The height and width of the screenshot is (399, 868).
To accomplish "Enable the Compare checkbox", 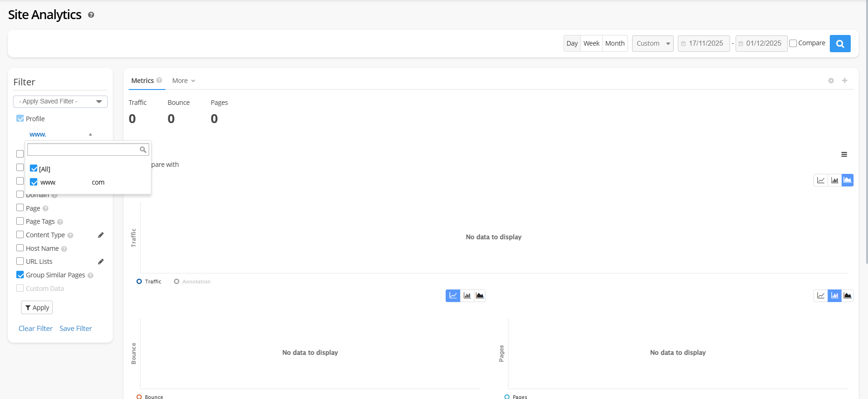I will pos(793,44).
